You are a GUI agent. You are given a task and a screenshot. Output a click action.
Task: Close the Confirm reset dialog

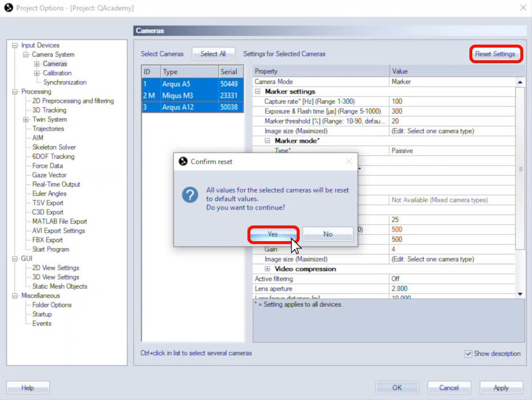click(x=348, y=162)
